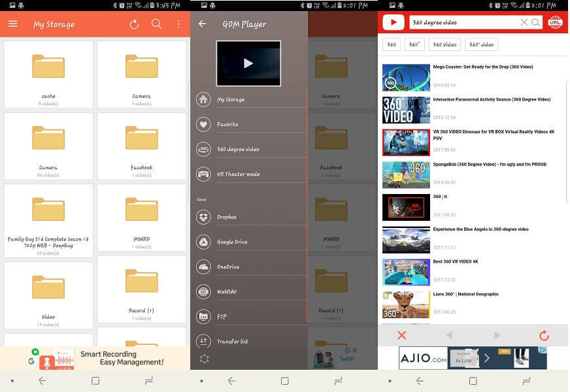
Task: Select the '360° video' suggestion chip
Action: click(x=481, y=44)
